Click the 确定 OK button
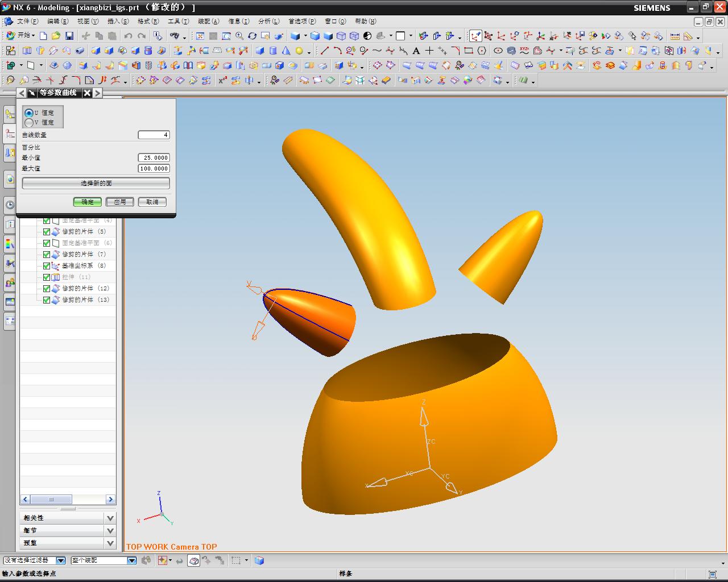 point(88,202)
